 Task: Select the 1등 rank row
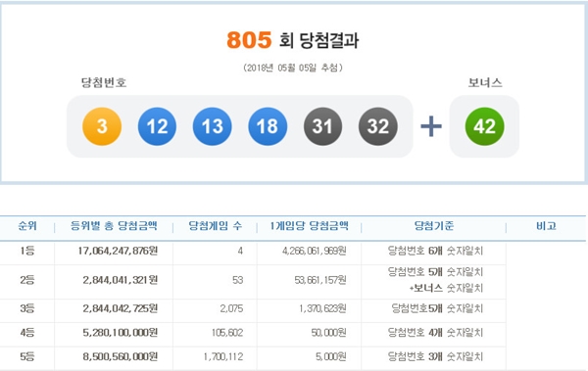click(x=253, y=251)
